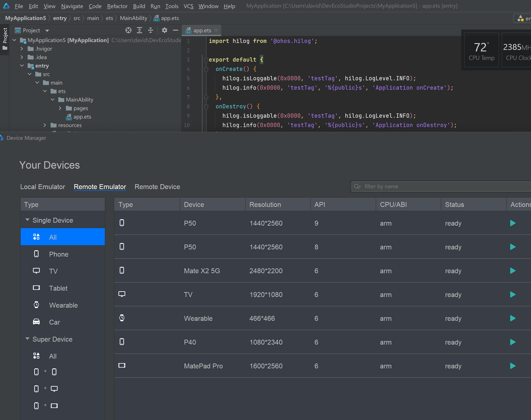The height and width of the screenshot is (420, 531).
Task: Click the search icon in filter box
Action: click(357, 187)
